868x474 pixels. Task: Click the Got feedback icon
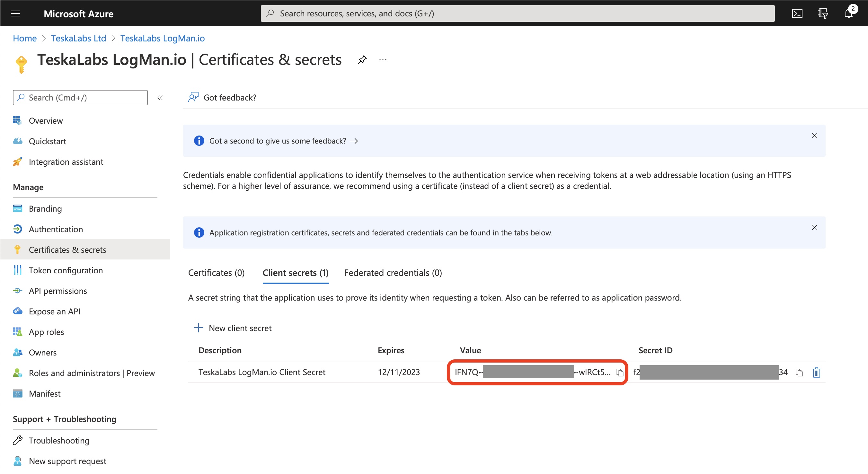[x=193, y=97]
